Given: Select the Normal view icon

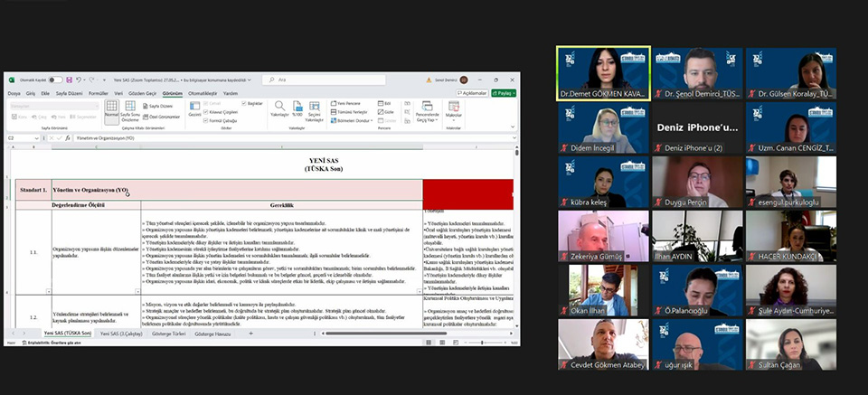Looking at the screenshot, I should point(112,109).
